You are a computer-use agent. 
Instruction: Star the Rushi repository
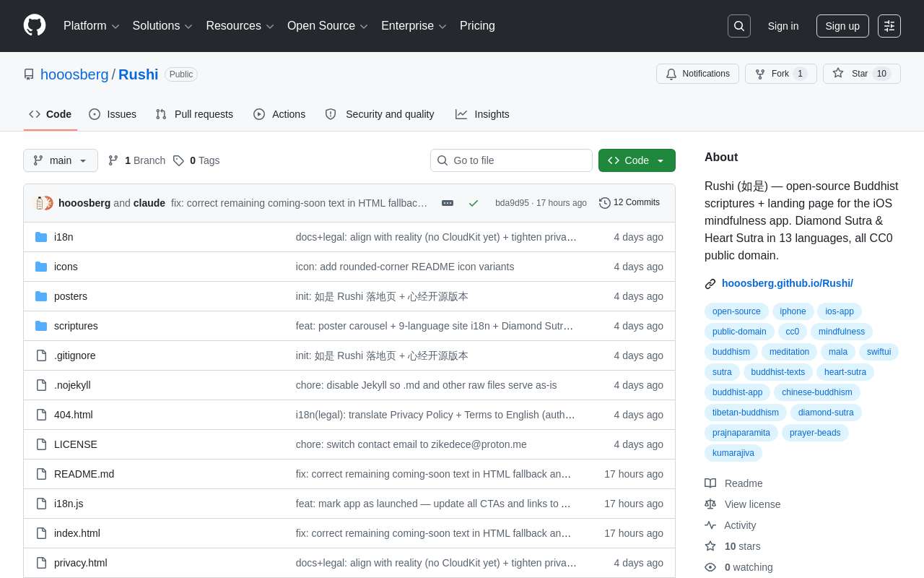click(862, 74)
